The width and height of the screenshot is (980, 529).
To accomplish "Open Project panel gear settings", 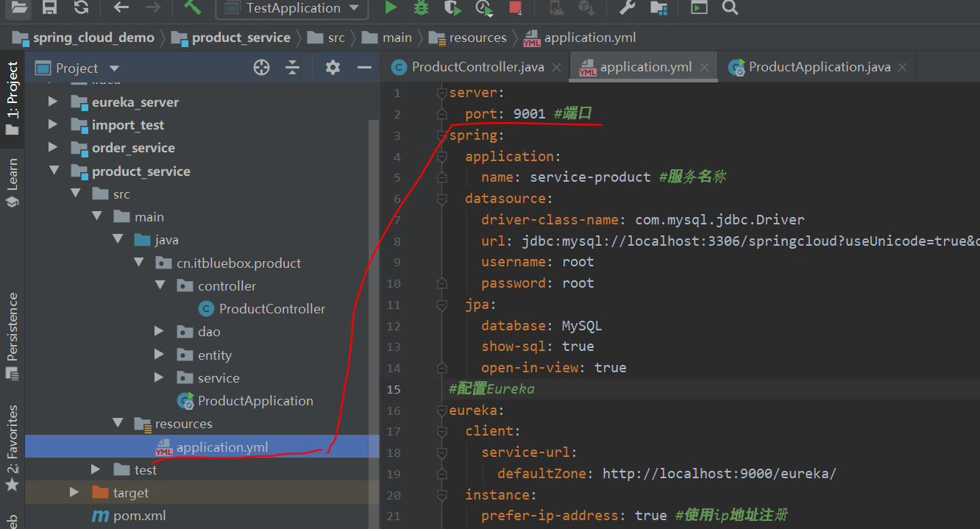I will coord(333,68).
